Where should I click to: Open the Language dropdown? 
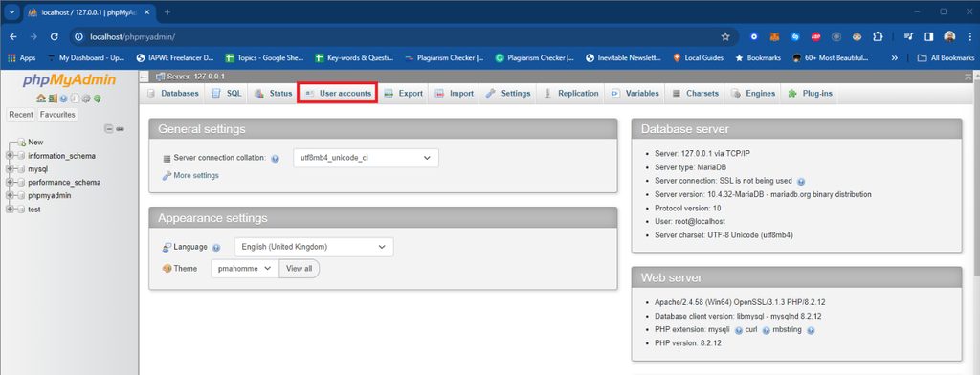[x=314, y=247]
